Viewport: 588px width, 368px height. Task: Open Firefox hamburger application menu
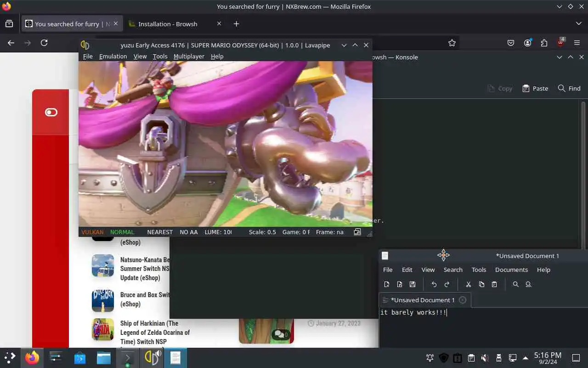coord(577,43)
